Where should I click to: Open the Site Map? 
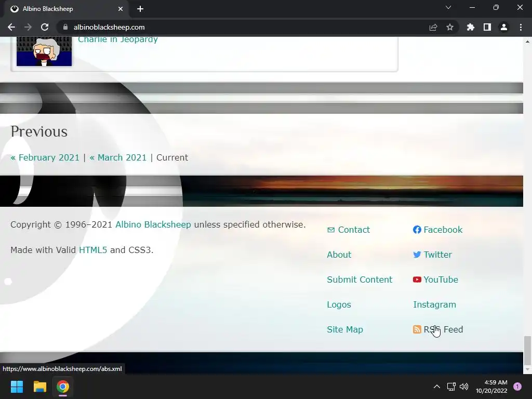pos(345,329)
